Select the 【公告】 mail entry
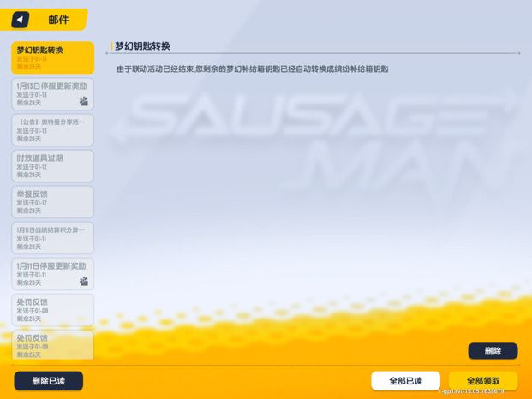The height and width of the screenshot is (399, 532). (52, 130)
